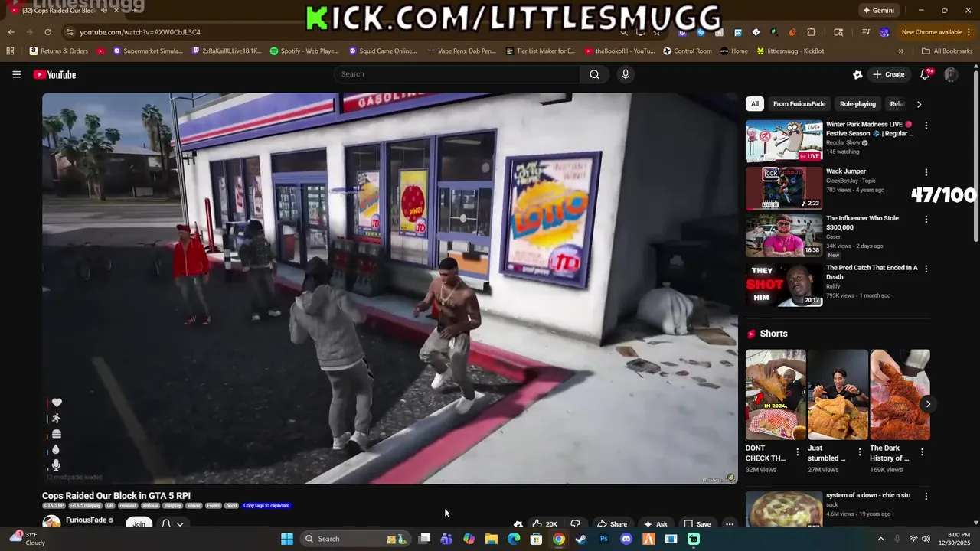Viewport: 980px width, 551px height.
Task: Open the FuriousFade channel name
Action: 86,520
